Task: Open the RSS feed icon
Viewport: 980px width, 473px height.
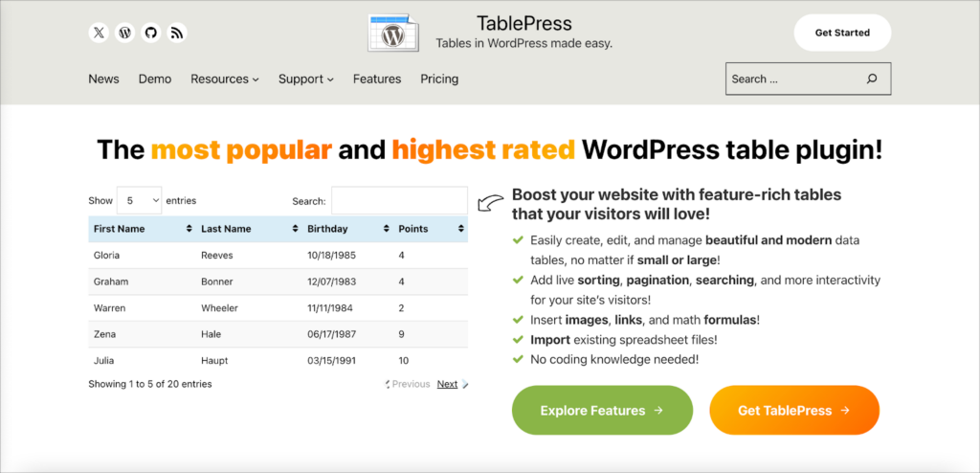Action: pyautogui.click(x=177, y=33)
